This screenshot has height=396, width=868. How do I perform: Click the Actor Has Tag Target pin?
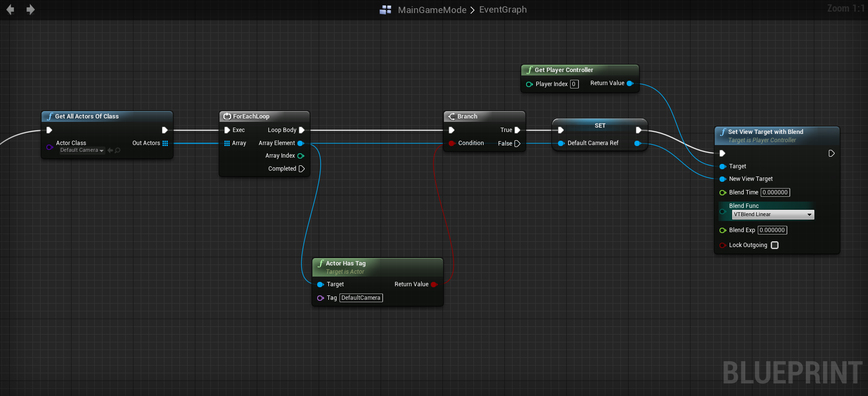[320, 284]
